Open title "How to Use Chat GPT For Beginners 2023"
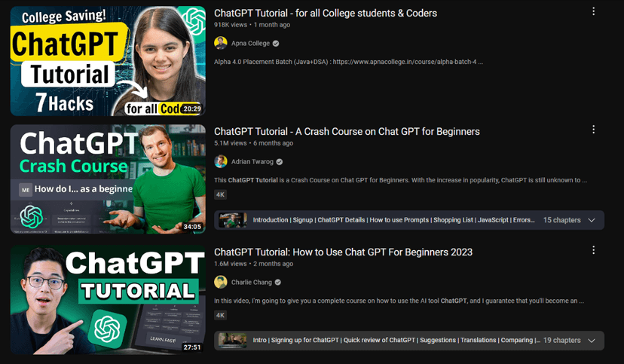Screen dimensions: 624x364 click(343, 252)
